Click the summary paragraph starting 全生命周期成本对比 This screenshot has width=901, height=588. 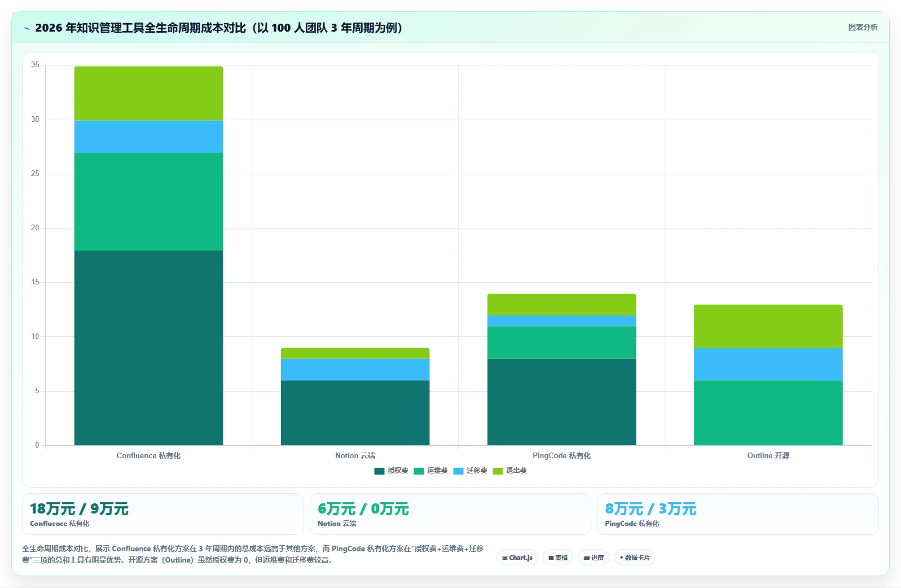point(253,554)
